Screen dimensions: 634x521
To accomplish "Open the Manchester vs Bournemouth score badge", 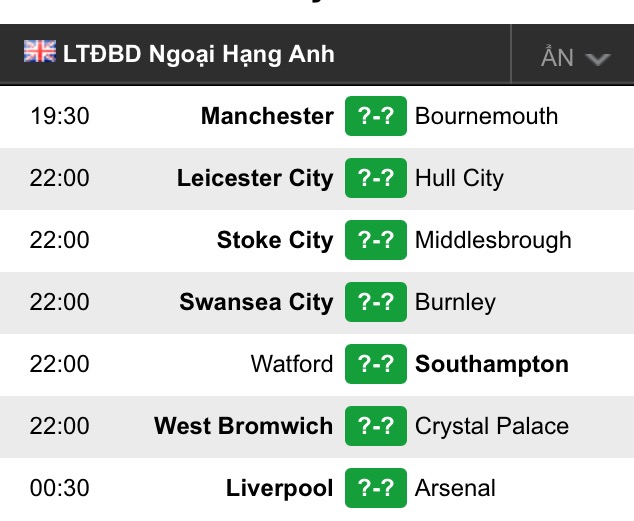I will pos(376,116).
